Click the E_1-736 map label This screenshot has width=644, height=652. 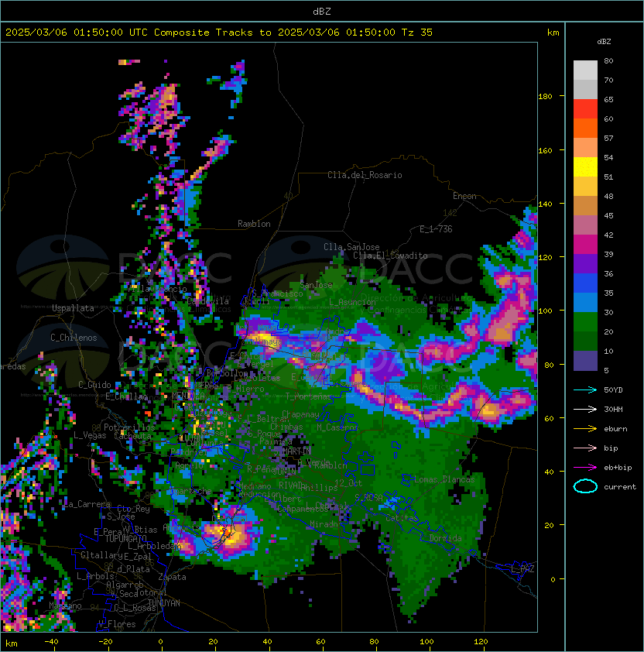[436, 229]
